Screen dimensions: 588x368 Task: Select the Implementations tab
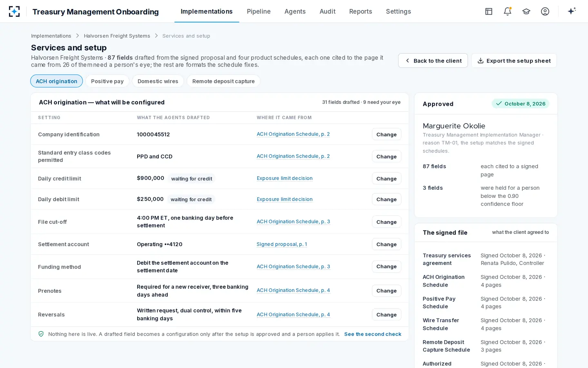[x=207, y=11]
